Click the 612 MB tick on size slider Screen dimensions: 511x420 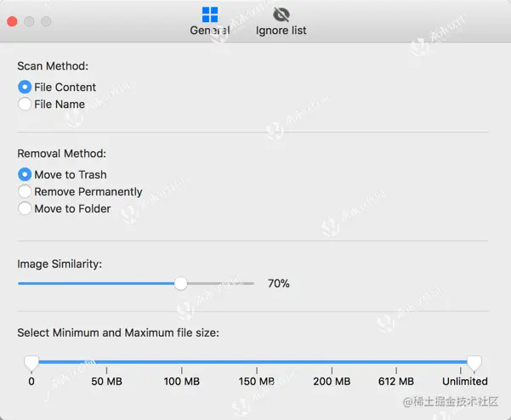tap(395, 368)
